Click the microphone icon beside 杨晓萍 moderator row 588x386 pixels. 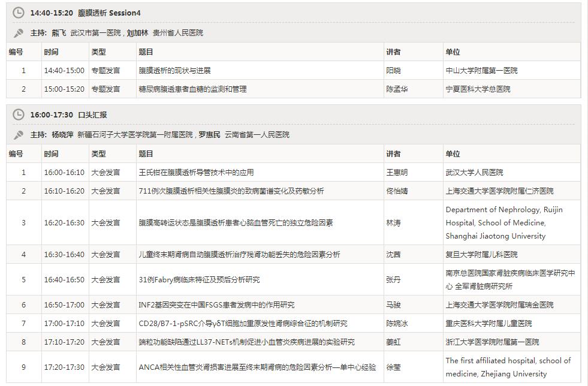coord(18,134)
